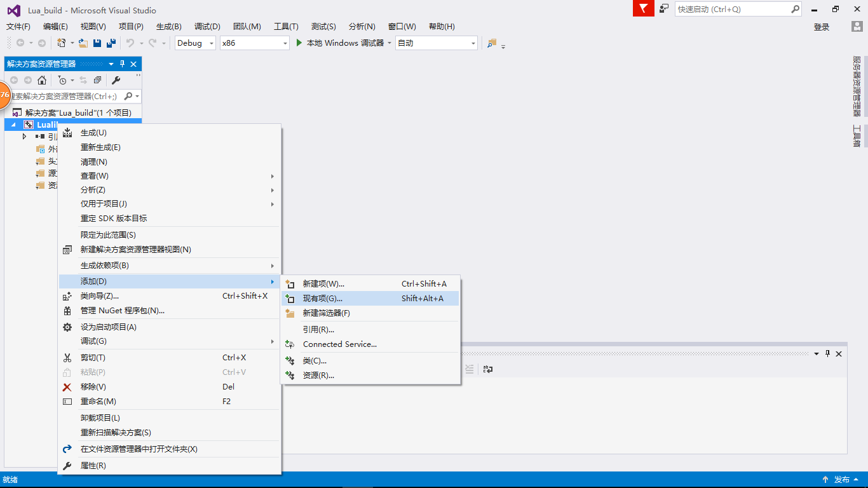Click 在文件资源管理器中打开文件夹(X)
868x488 pixels.
click(x=169, y=449)
